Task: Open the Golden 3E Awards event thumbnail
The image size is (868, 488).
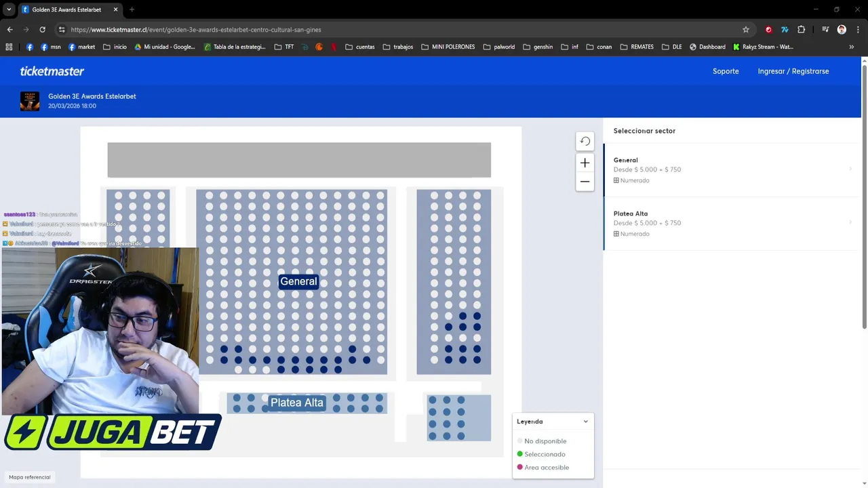Action: pyautogui.click(x=30, y=101)
